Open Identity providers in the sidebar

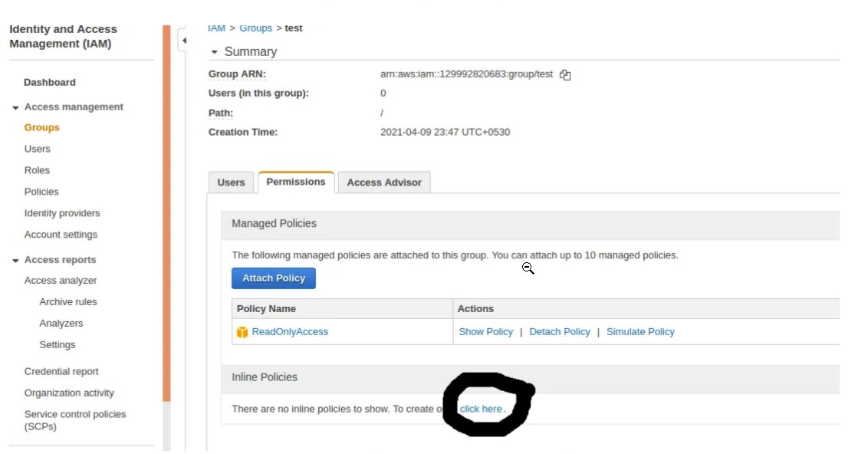[62, 213]
